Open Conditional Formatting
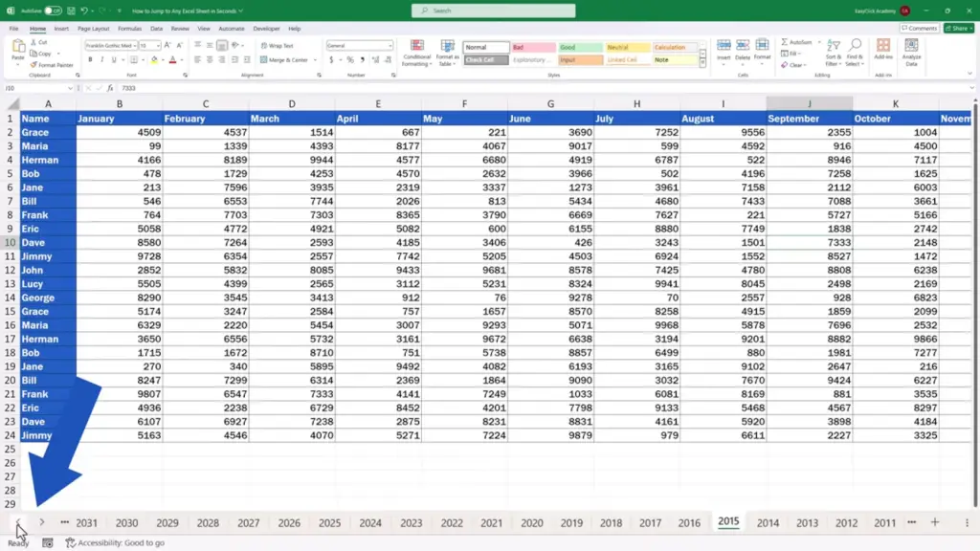 tap(416, 54)
